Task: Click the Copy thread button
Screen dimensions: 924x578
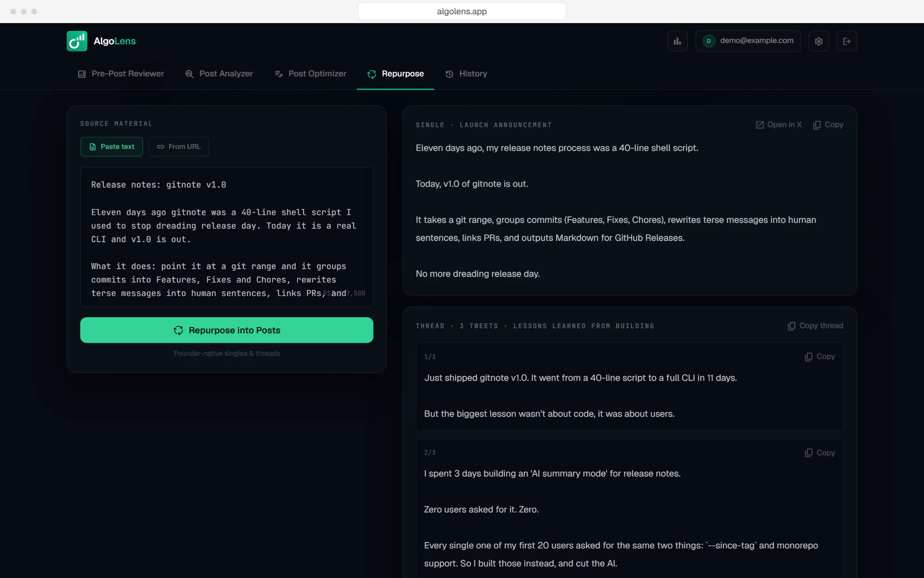Action: point(815,326)
